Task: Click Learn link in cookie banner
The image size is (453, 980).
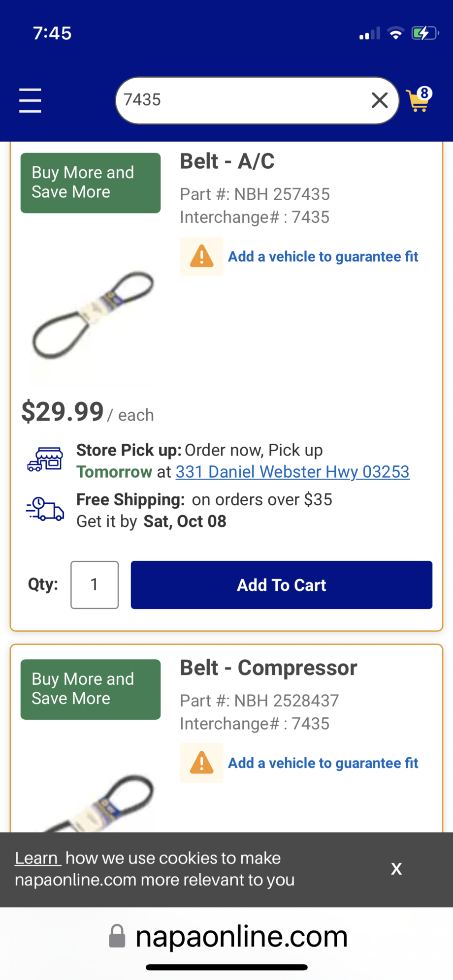Action: pos(37,858)
